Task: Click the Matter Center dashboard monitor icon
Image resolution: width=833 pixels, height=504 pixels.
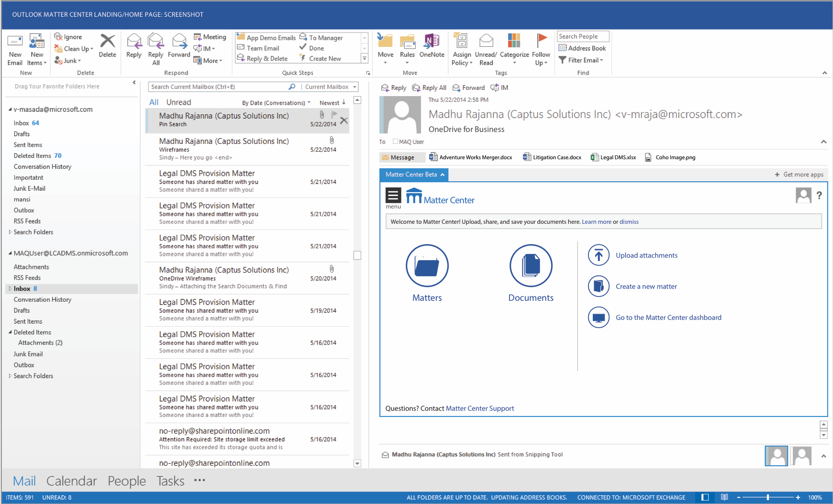Action: point(599,317)
